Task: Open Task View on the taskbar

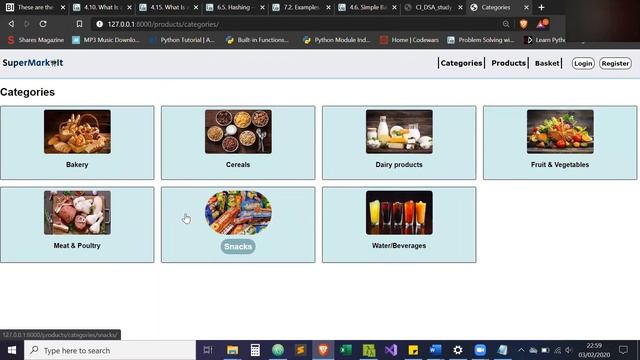Action: pos(208,350)
